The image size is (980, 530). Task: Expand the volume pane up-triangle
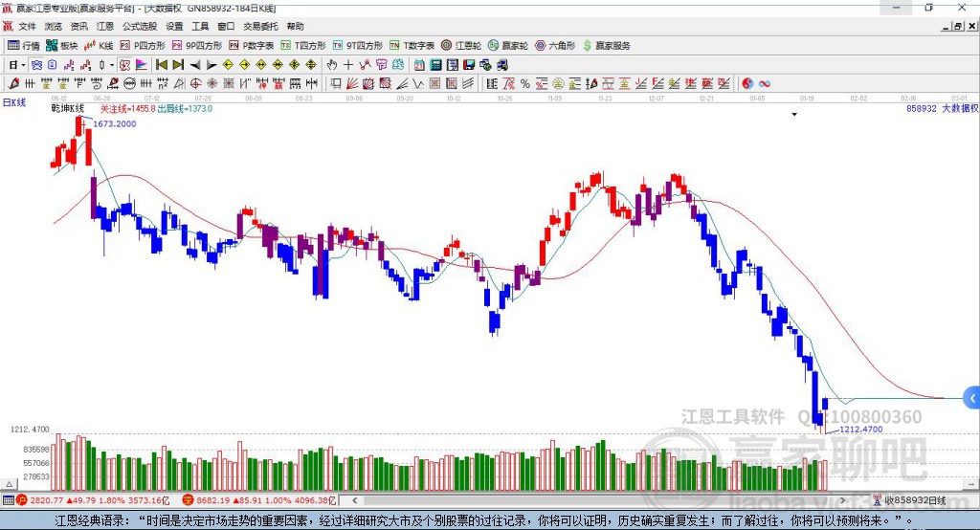[9, 484]
